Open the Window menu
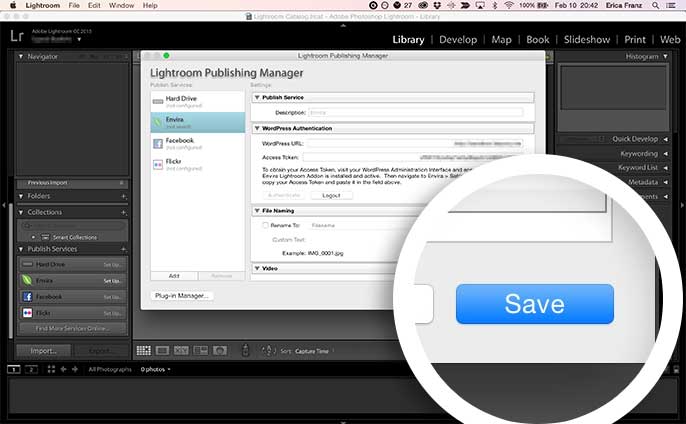This screenshot has height=424, width=686. 121,5
